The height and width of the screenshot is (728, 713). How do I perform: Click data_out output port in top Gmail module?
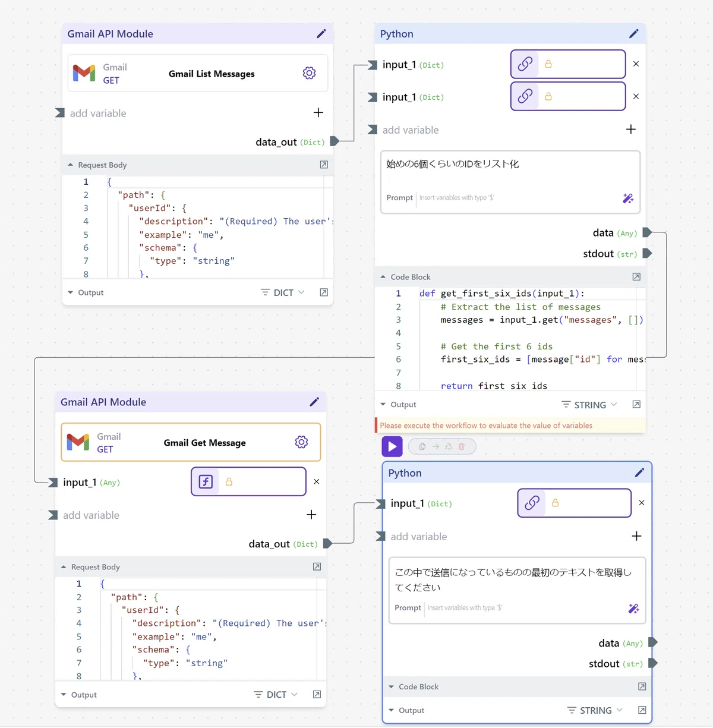pyautogui.click(x=335, y=141)
